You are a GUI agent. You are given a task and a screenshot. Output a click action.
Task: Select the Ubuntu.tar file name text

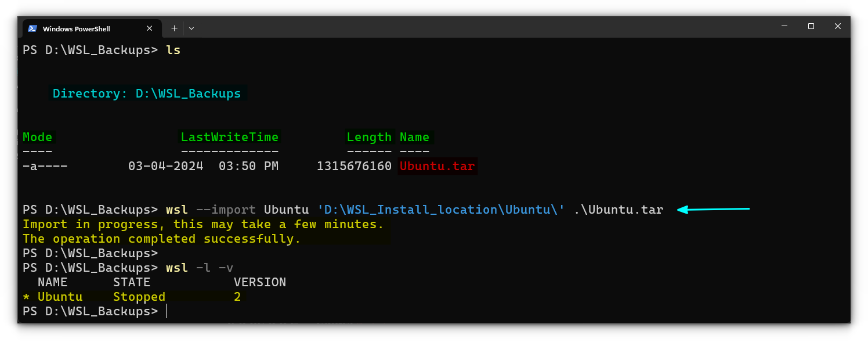point(437,166)
